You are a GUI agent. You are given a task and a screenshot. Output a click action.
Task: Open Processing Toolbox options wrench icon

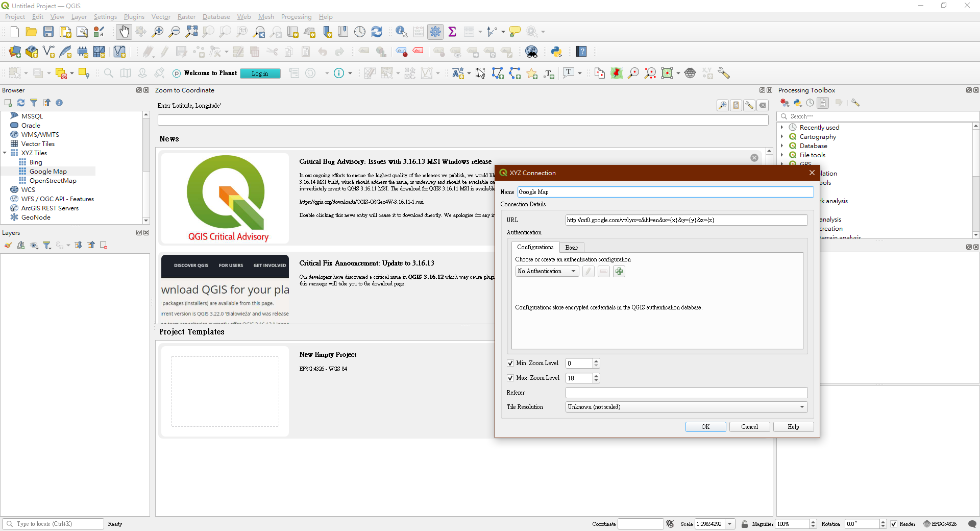click(x=855, y=103)
